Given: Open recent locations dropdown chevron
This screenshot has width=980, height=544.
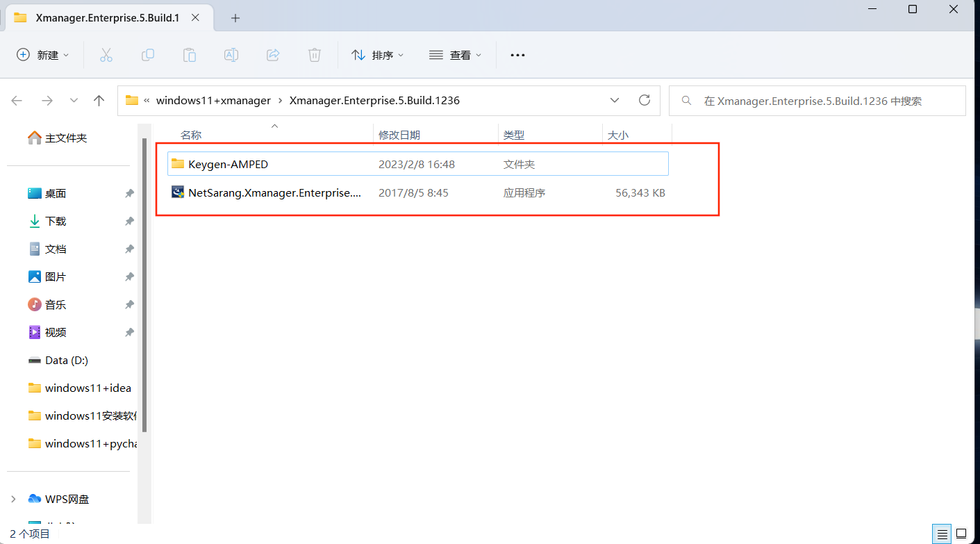Looking at the screenshot, I should [74, 101].
